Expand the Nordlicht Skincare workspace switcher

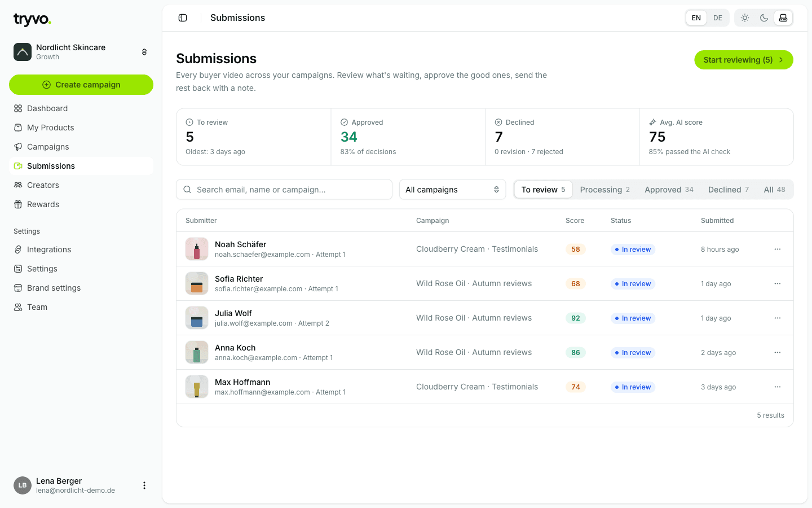[x=81, y=52]
